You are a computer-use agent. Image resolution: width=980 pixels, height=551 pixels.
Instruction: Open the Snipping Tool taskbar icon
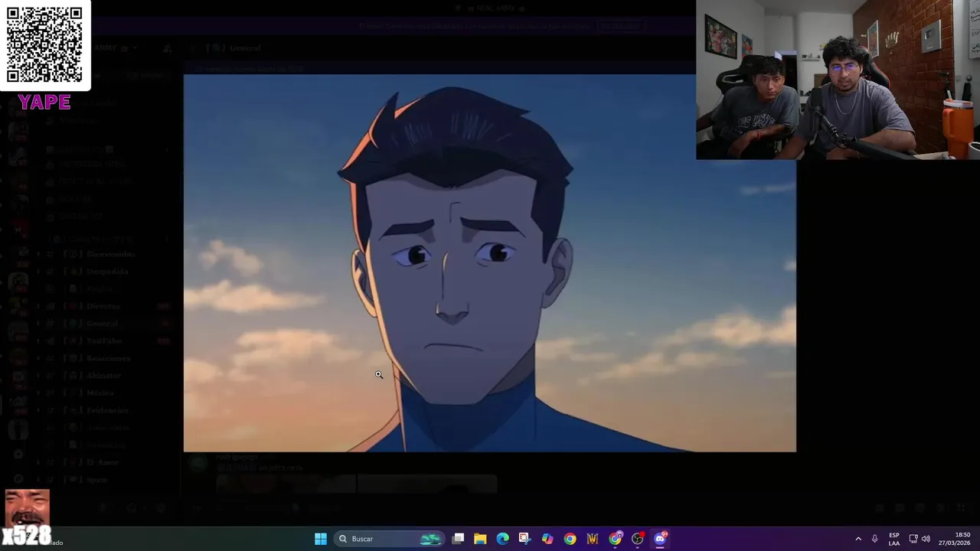click(x=524, y=539)
